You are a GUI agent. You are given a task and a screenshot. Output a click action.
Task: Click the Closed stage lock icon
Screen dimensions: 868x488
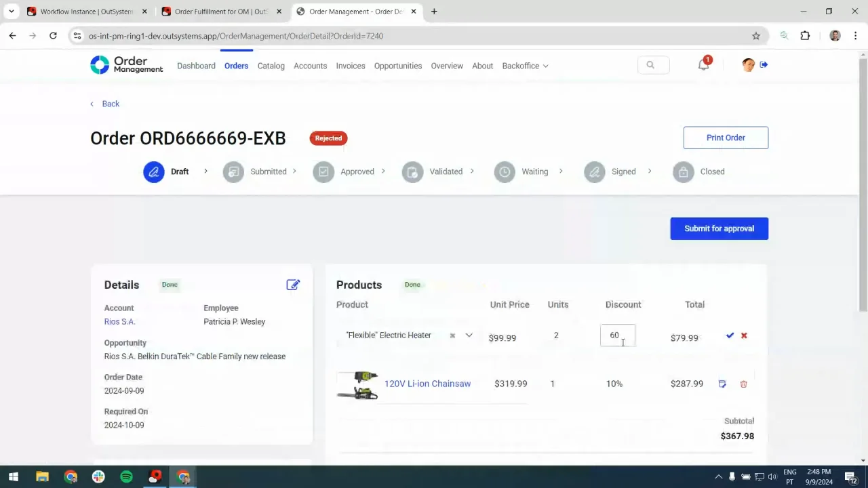click(x=684, y=171)
